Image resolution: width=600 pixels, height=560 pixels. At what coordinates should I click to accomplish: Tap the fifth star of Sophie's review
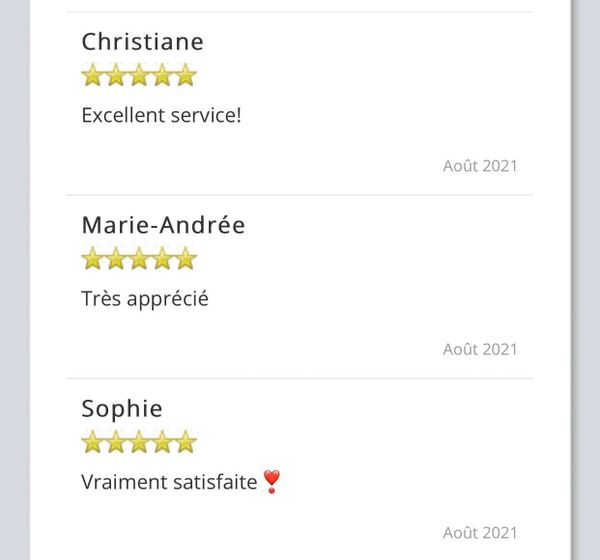coord(185,442)
